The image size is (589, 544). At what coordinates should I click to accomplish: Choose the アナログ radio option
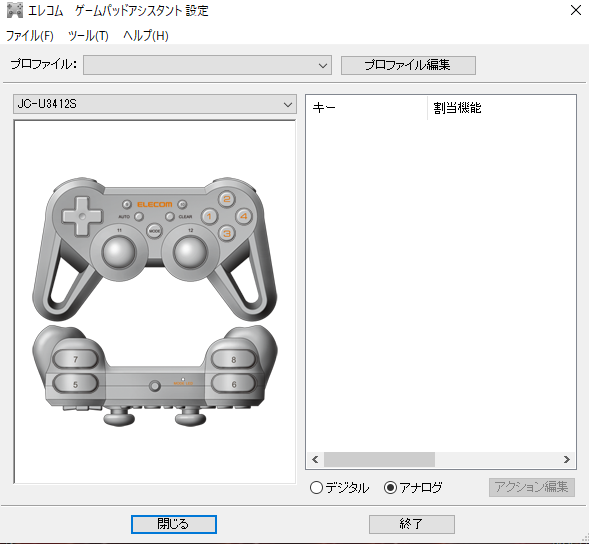(413, 488)
